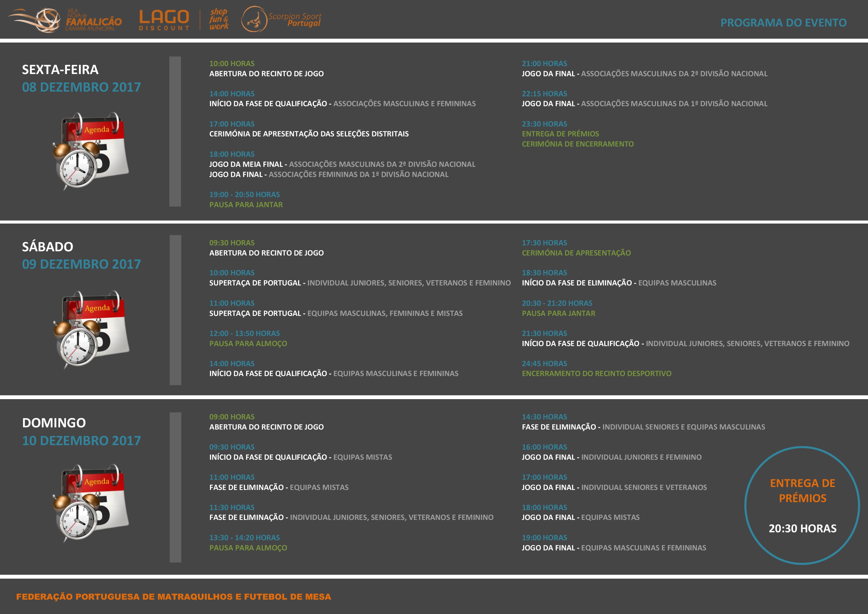Click the 20:30 HORAS text in circle
Viewport: 868px width, 614px height.
803,529
